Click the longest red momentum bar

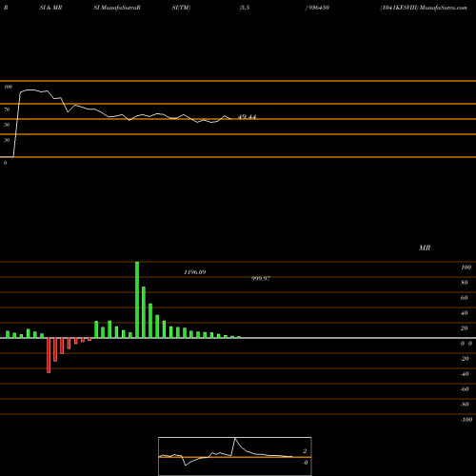49,355
